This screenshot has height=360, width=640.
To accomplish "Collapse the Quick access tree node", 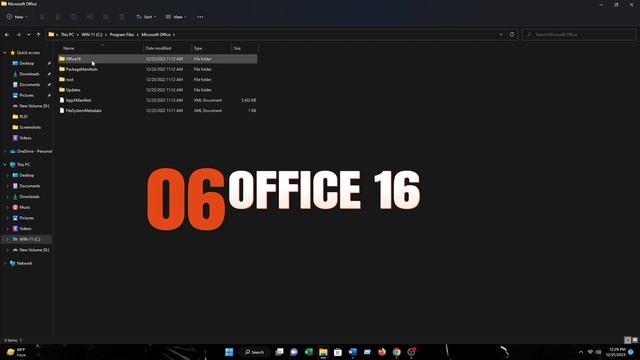I will [5, 53].
